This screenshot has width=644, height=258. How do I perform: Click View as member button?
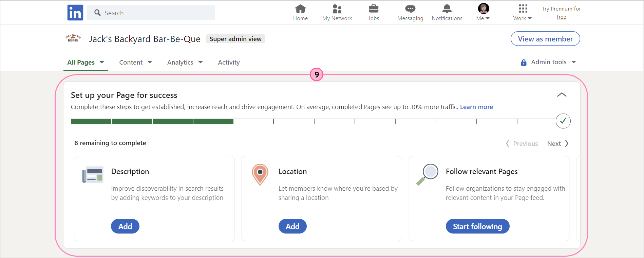click(545, 39)
